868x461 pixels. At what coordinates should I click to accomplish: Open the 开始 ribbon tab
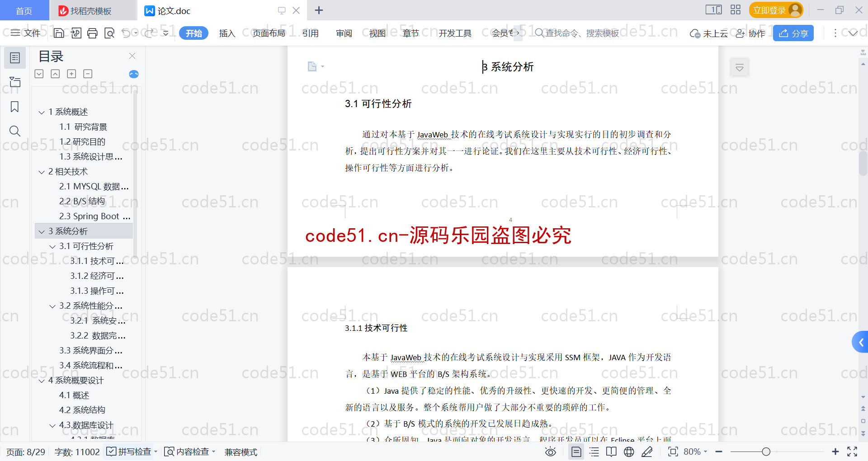pos(193,33)
